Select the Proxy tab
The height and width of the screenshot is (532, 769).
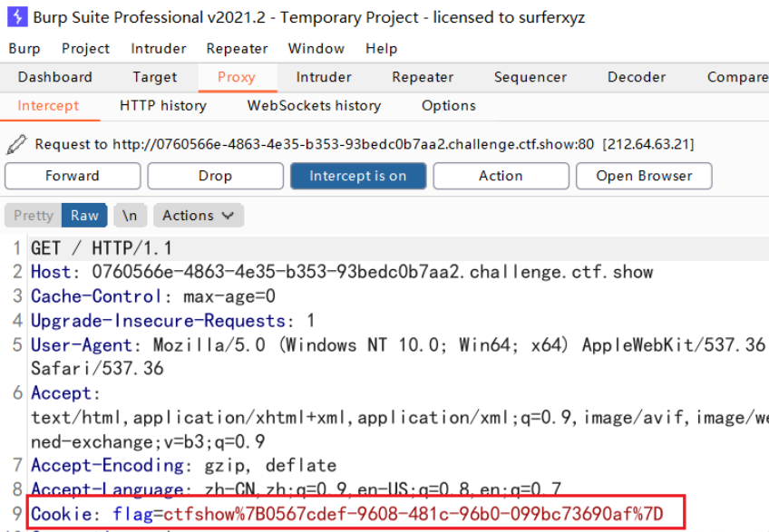(x=237, y=77)
